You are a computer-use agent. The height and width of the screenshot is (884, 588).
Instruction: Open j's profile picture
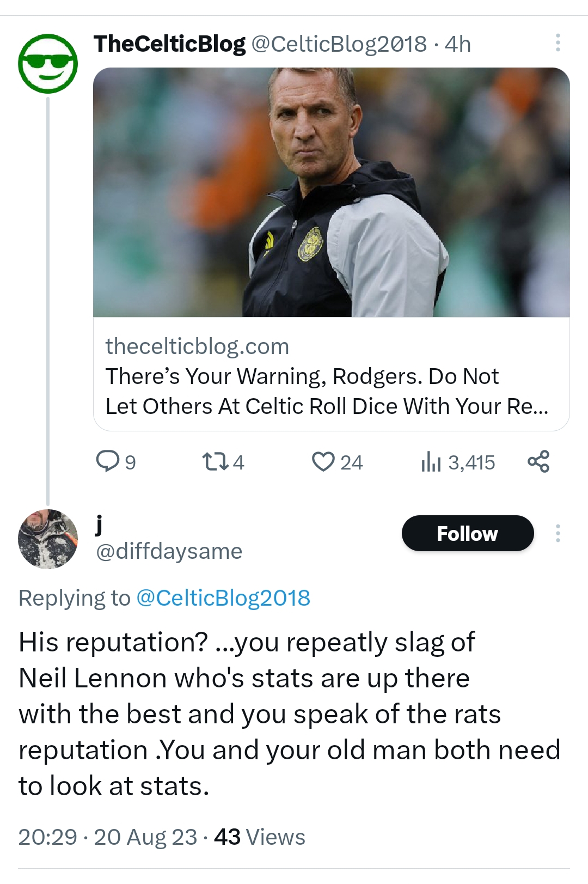click(x=48, y=539)
